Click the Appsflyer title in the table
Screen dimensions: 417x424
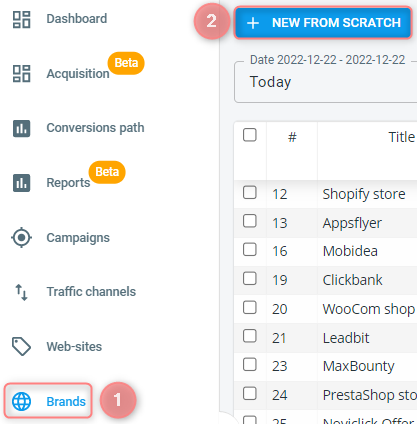coord(352,223)
